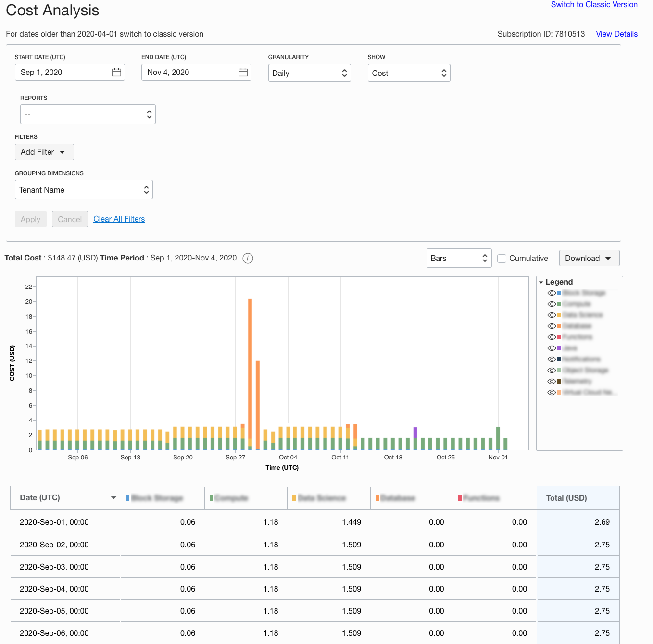Open the Download menu

click(x=589, y=258)
